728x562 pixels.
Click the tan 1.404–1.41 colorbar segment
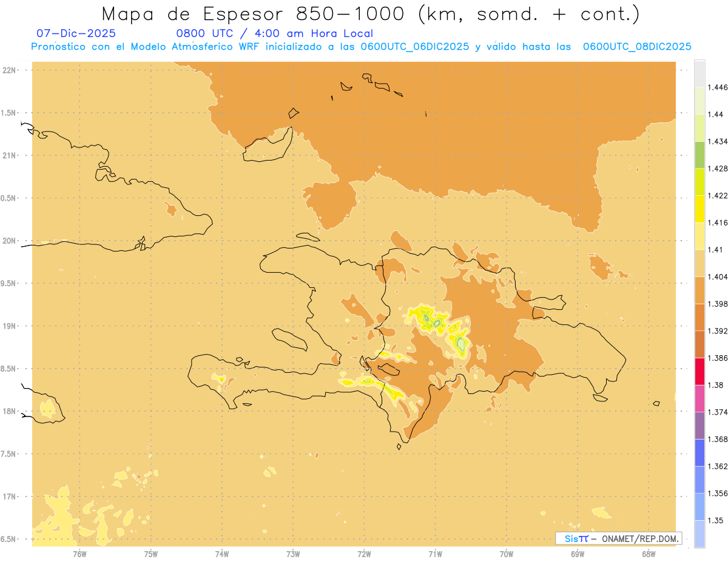[699, 263]
